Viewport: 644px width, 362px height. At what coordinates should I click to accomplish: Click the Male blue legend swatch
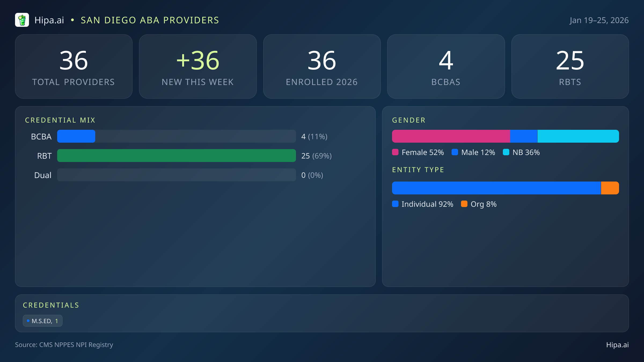(455, 152)
